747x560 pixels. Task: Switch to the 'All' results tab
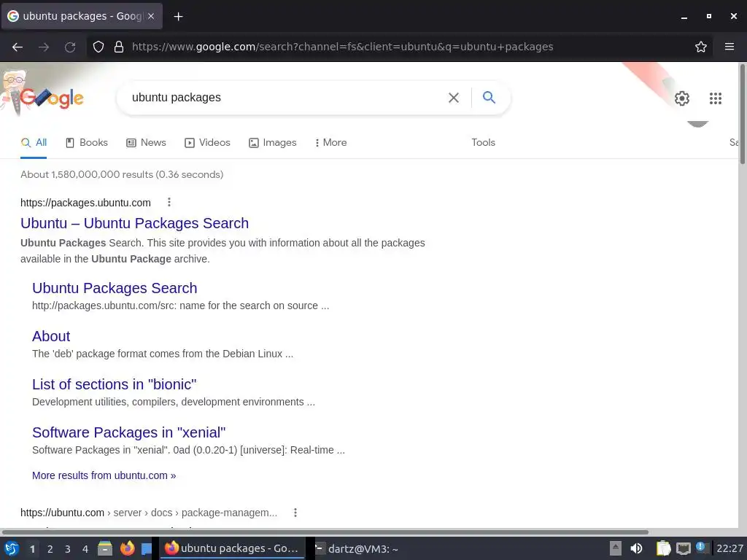point(34,143)
